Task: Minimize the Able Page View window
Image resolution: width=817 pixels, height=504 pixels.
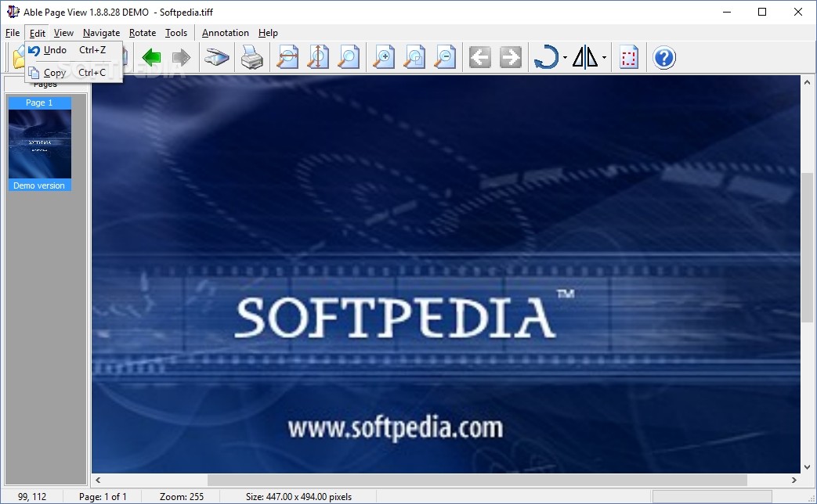Action: pos(728,12)
